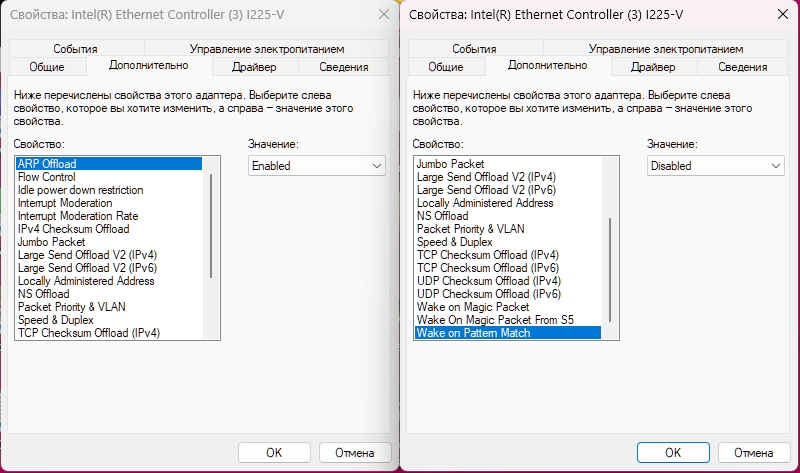The height and width of the screenshot is (473, 800).
Task: Open Управление электропитанием tab in right window
Action: pos(666,48)
